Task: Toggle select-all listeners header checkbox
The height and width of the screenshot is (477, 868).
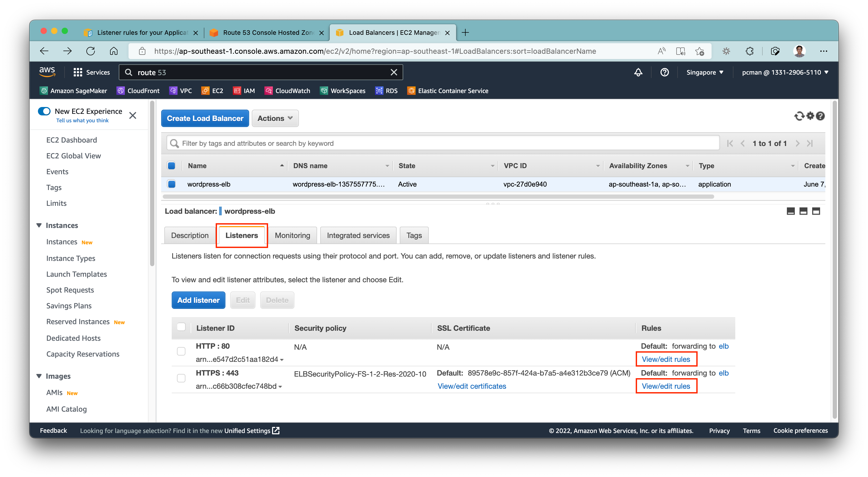Action: point(181,327)
